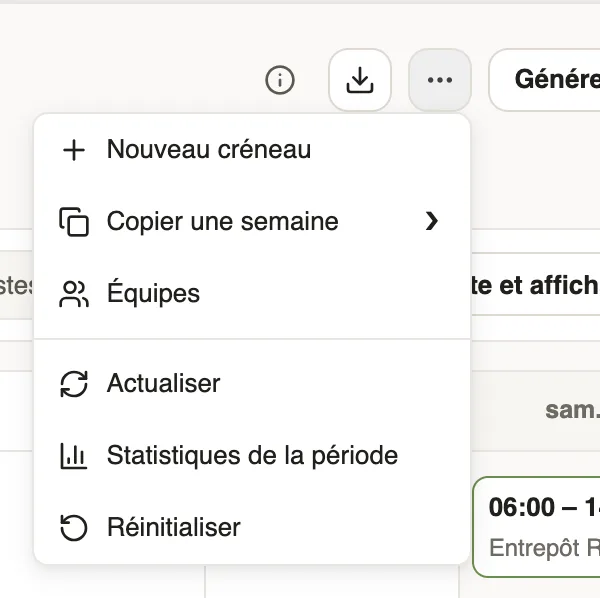Close the three-dots more options menu
The image size is (600, 598).
[x=440, y=80]
